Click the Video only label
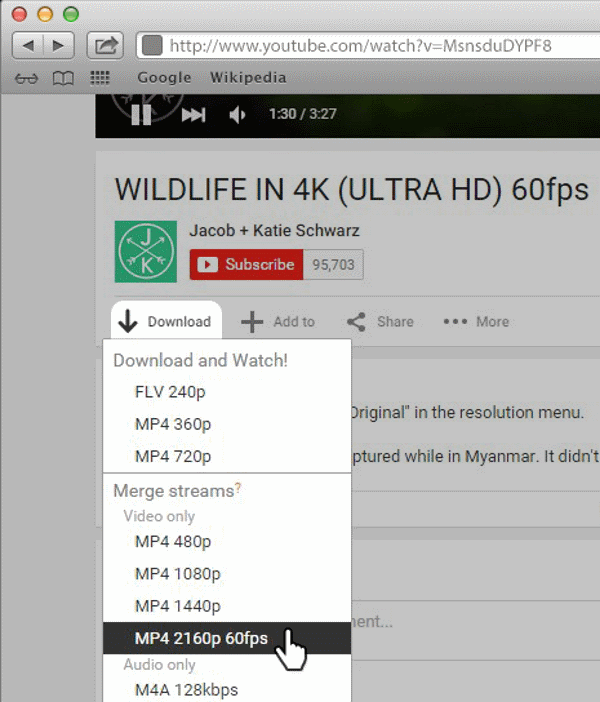 pyautogui.click(x=159, y=516)
